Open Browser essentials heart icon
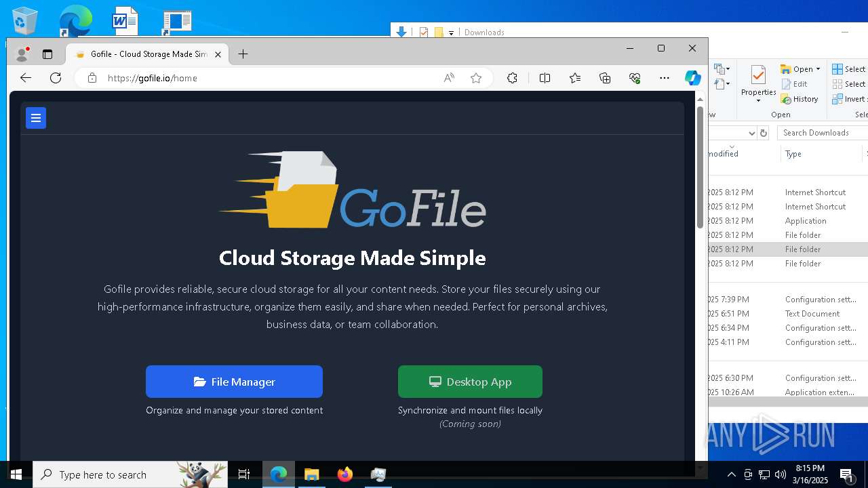The height and width of the screenshot is (488, 868). [635, 78]
